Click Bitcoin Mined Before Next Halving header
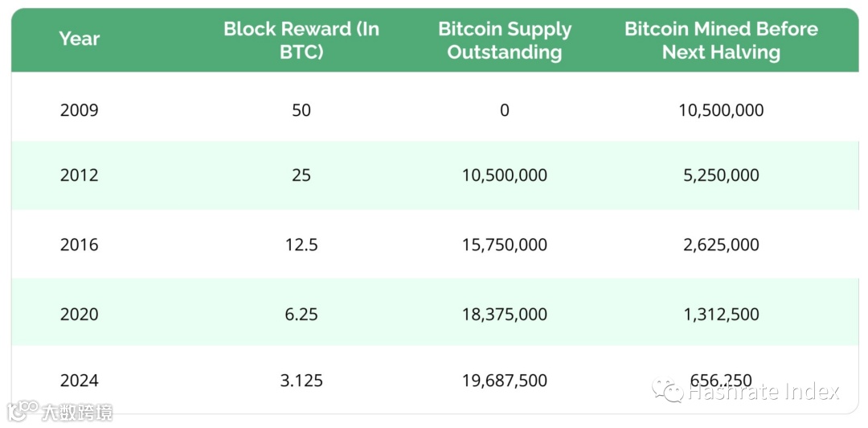This screenshot has width=868, height=428. click(721, 40)
